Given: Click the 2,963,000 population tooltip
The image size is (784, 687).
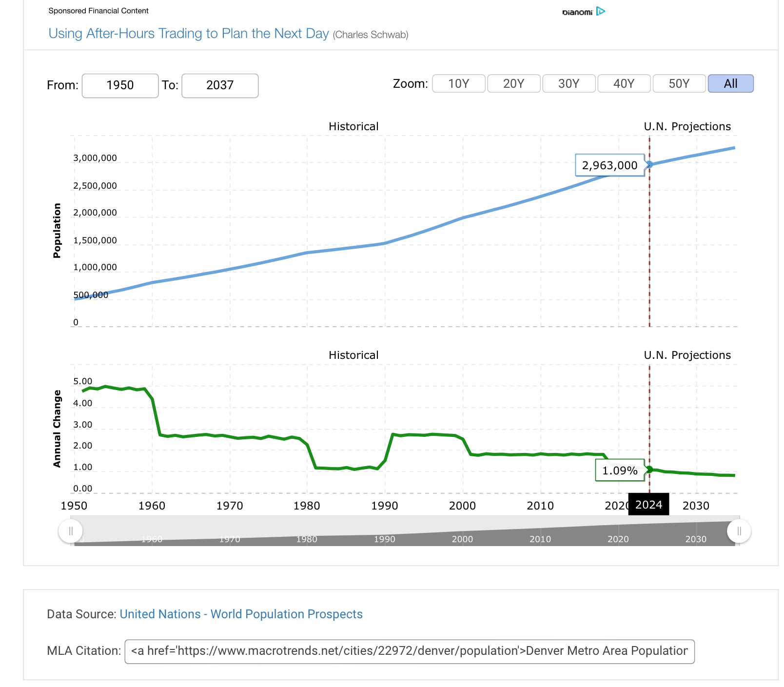Looking at the screenshot, I should point(610,165).
